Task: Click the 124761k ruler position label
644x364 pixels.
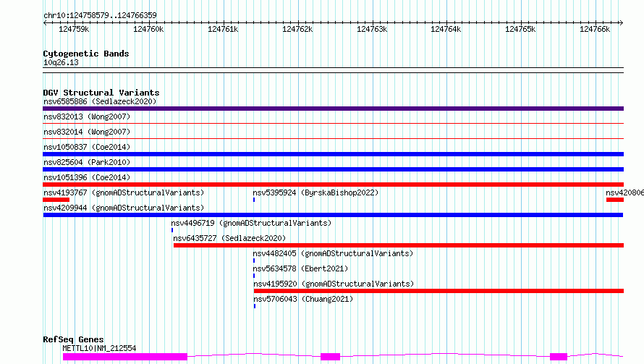Action: coord(223,29)
